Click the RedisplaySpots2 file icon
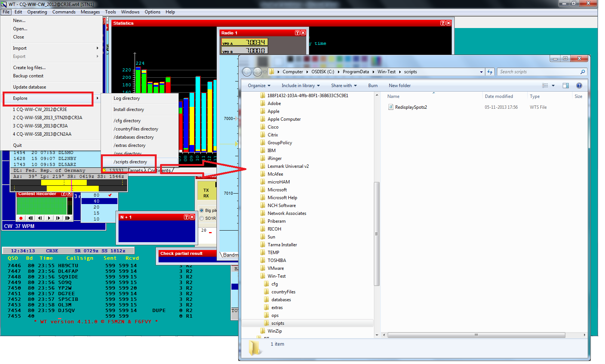The height and width of the screenshot is (364, 605). (x=391, y=107)
